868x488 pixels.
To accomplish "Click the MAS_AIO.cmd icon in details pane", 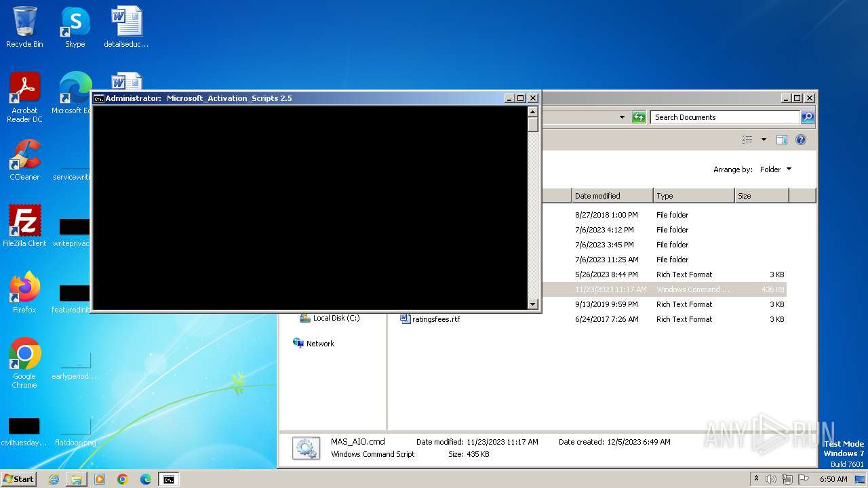I will (306, 448).
